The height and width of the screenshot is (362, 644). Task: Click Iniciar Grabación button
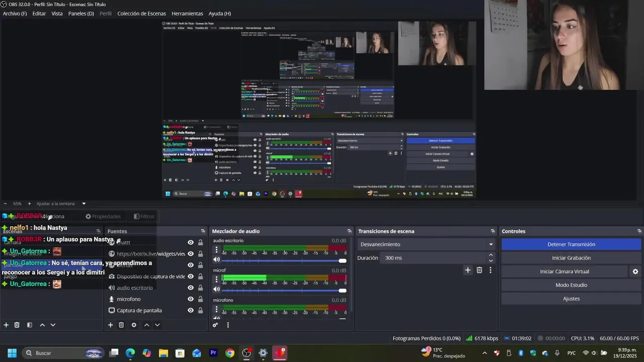coord(571,258)
